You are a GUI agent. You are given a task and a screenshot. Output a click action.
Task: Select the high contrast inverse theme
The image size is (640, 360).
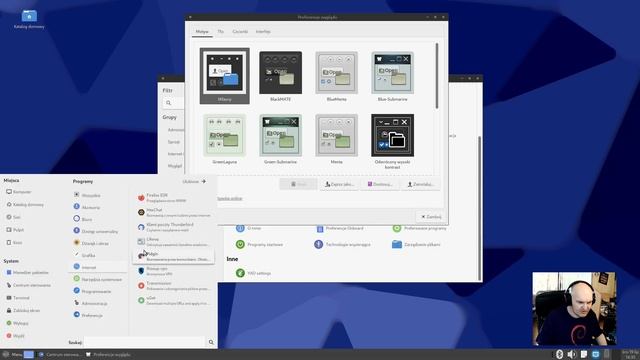(392, 141)
